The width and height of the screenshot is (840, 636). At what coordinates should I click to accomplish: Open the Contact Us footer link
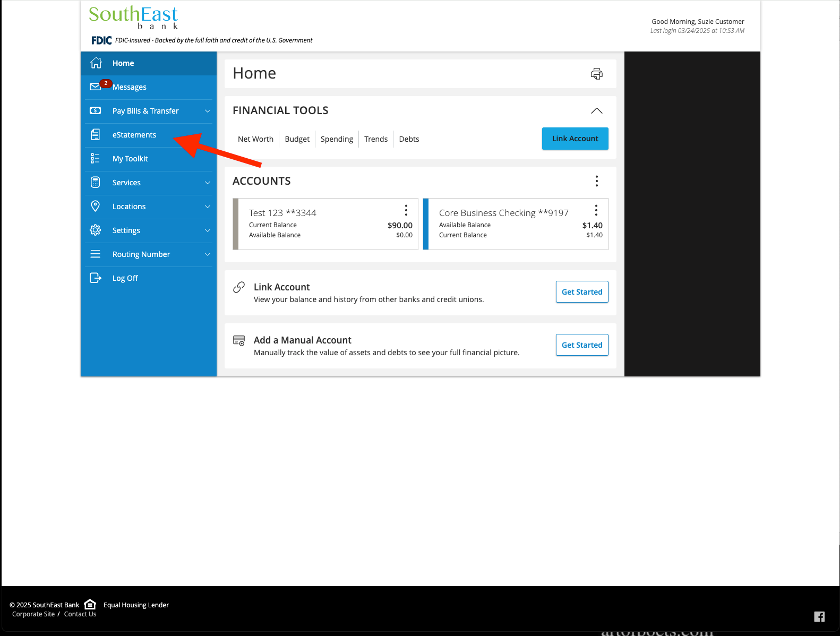[80, 614]
